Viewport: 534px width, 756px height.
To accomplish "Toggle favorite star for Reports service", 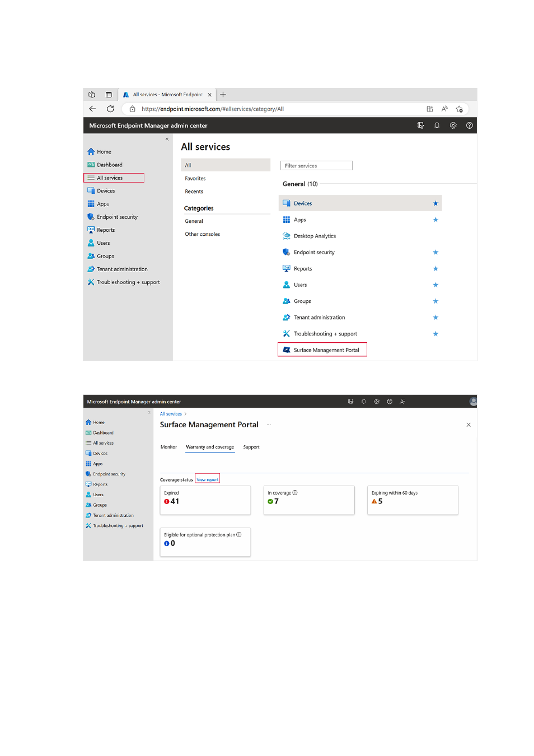I will (x=435, y=269).
